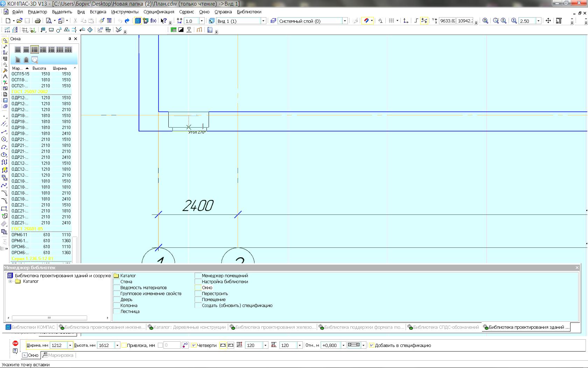Click the pan (move view) arrows icon
Image resolution: width=588 pixels, height=368 pixels.
[x=548, y=21]
